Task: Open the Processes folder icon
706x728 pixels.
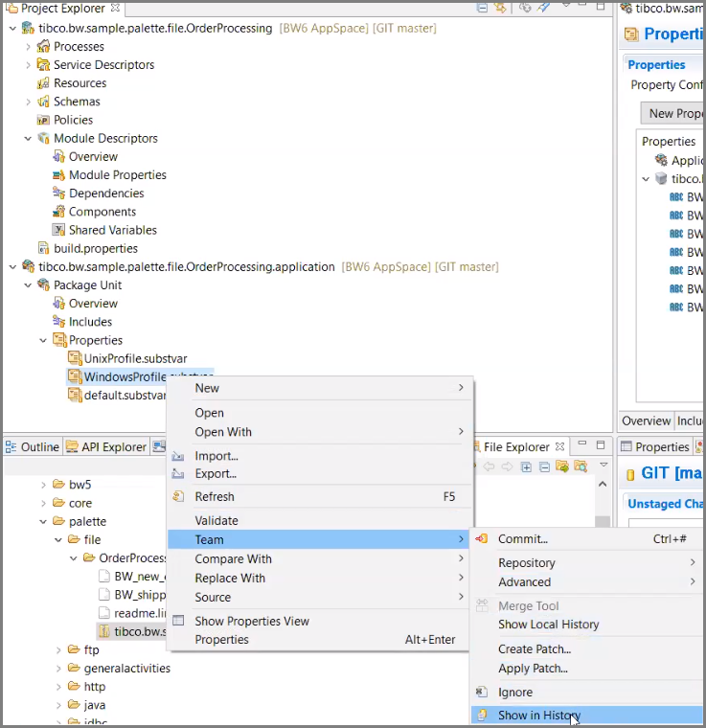Action: point(43,46)
